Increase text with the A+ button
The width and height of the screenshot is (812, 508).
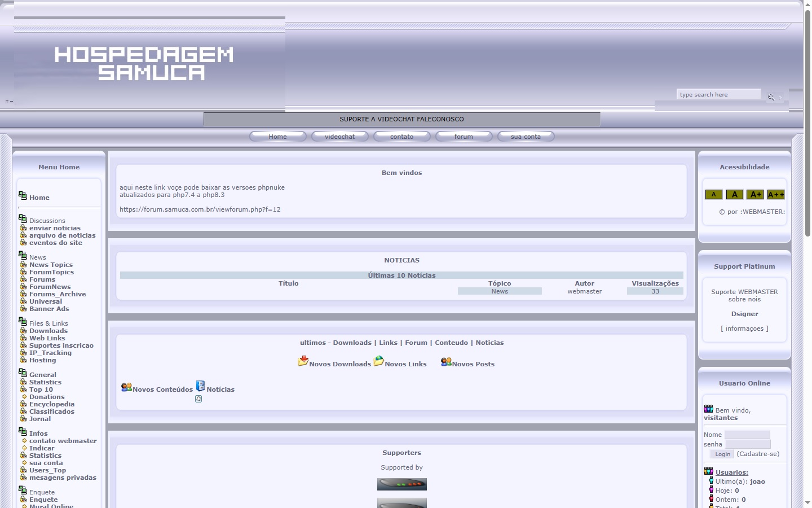(755, 195)
